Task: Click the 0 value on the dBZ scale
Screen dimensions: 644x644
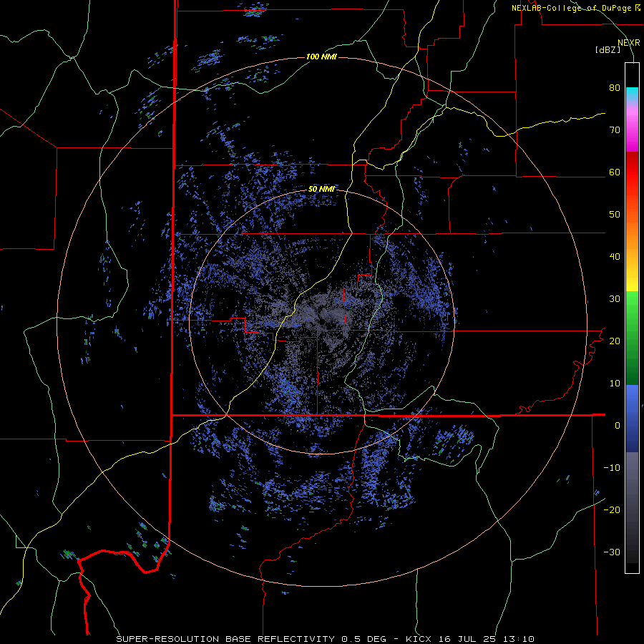Action: click(618, 426)
